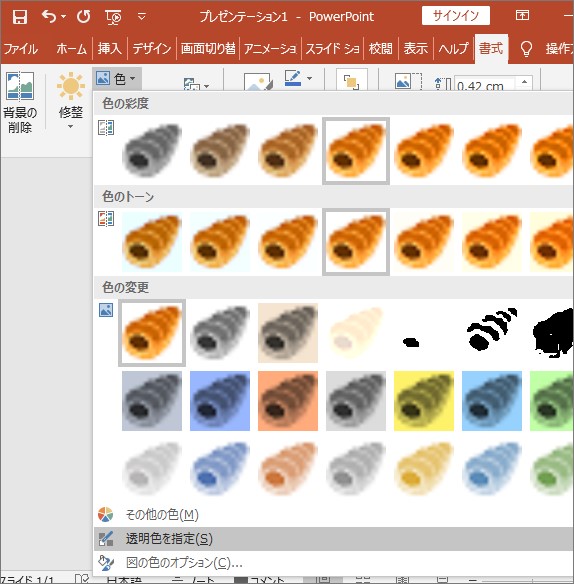Select no recolor original thumbnail
Image resolution: width=574 pixels, height=584 pixels.
[152, 333]
